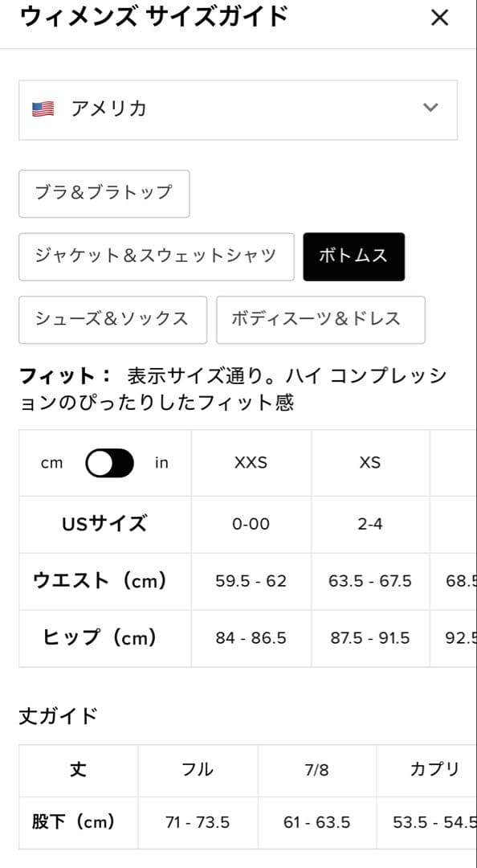Image resolution: width=477 pixels, height=868 pixels.
Task: Switch to ジャケット＆スウェットシャツ sizing
Action: tap(157, 256)
